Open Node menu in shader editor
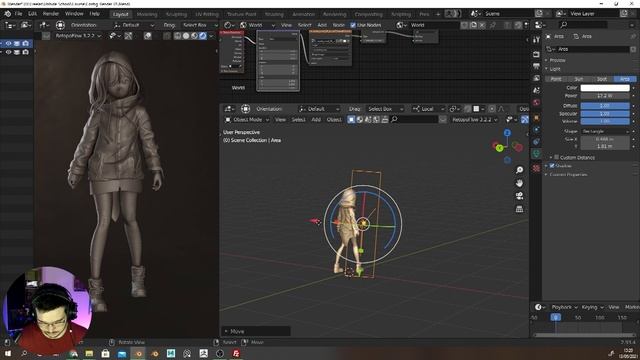640x360 pixels. (x=338, y=25)
